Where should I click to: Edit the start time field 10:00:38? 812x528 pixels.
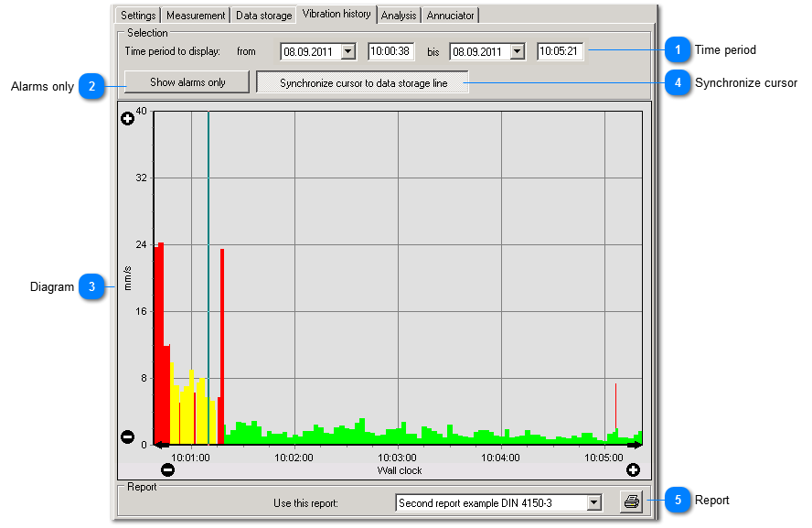[391, 50]
